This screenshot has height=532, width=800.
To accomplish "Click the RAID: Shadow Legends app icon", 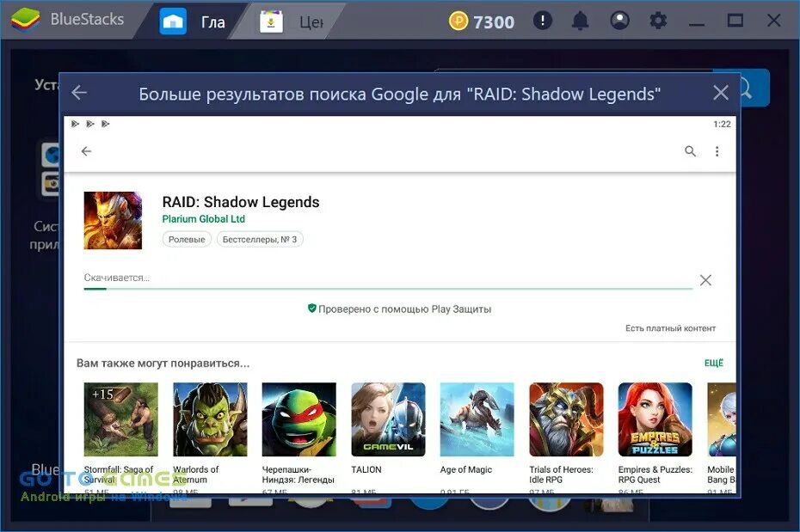I will (113, 220).
